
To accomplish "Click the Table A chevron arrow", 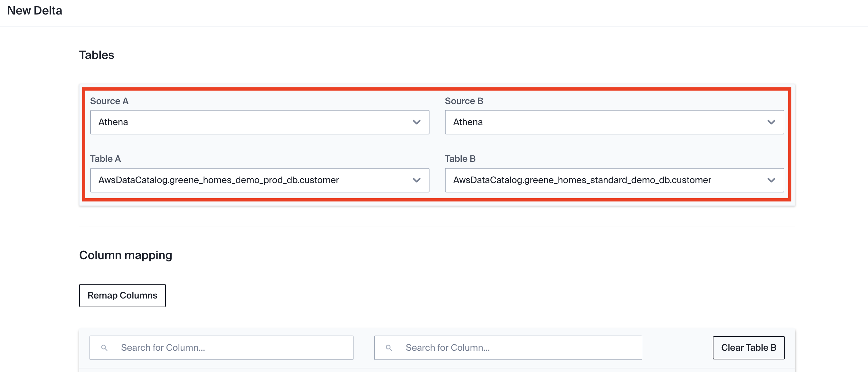I will click(x=417, y=180).
